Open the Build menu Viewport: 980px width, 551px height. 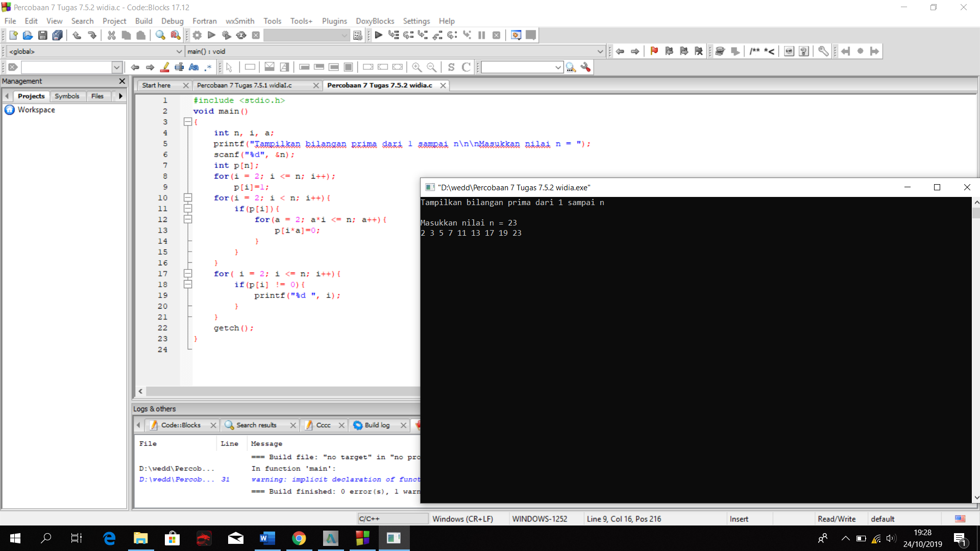tap(143, 21)
